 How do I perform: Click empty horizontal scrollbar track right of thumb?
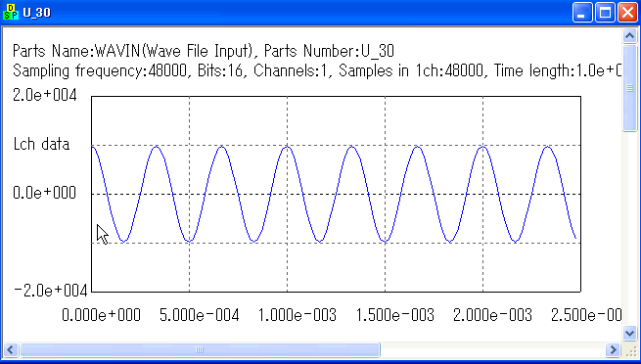[492, 349]
